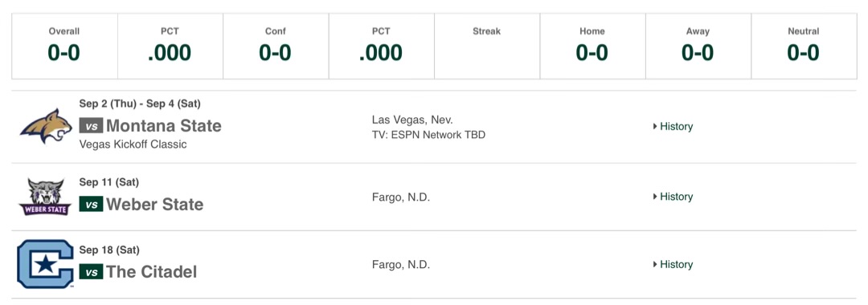868x305 pixels.
Task: Select the Overall record stat box
Action: coord(65,47)
